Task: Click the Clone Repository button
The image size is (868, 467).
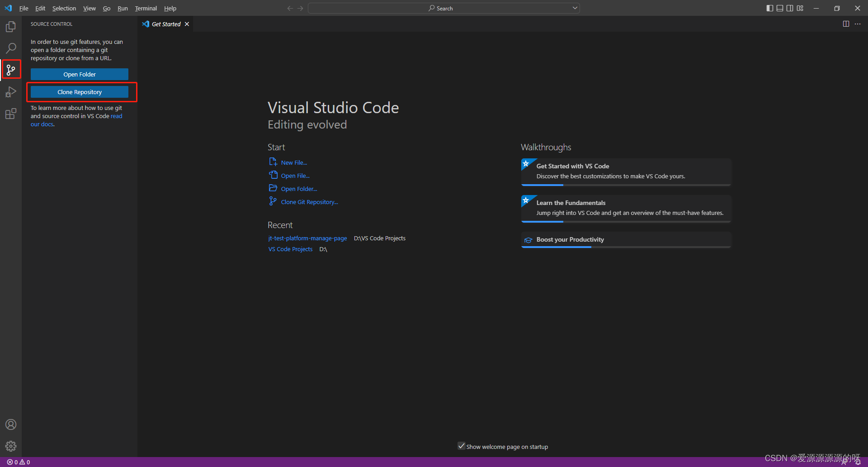Action: (80, 92)
